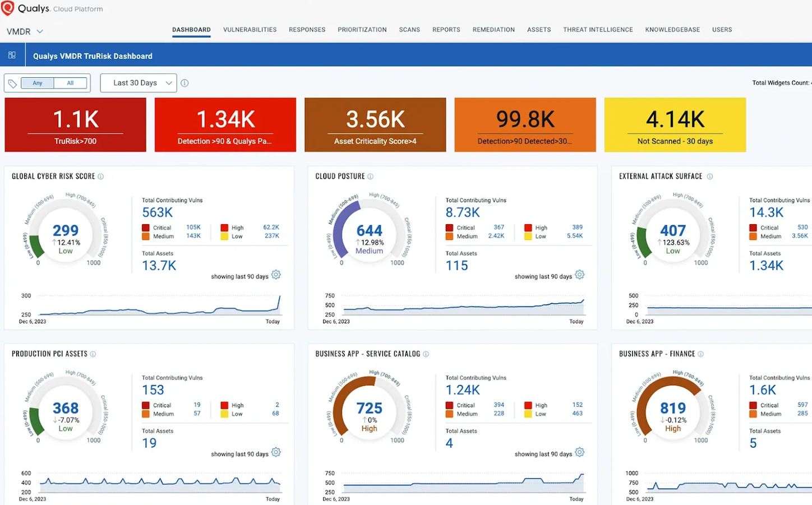Click info icon beside Last 30 Days
Viewport: 812px width, 505px height.
click(x=184, y=83)
